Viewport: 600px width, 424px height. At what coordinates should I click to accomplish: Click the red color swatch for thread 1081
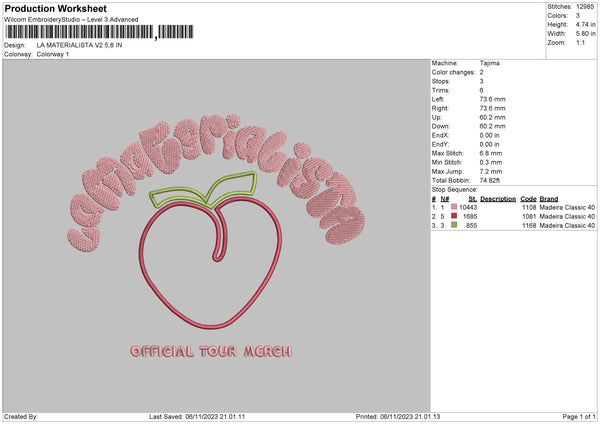[454, 216]
